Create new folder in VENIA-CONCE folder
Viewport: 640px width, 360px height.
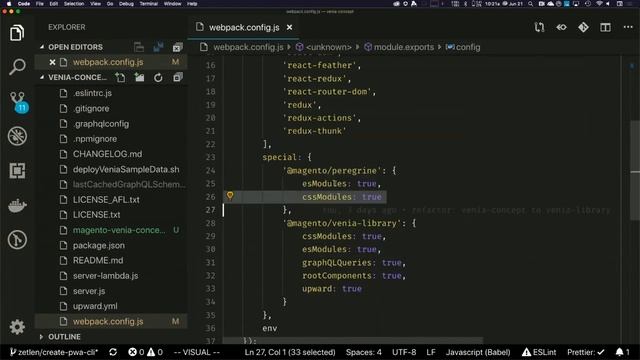139,78
